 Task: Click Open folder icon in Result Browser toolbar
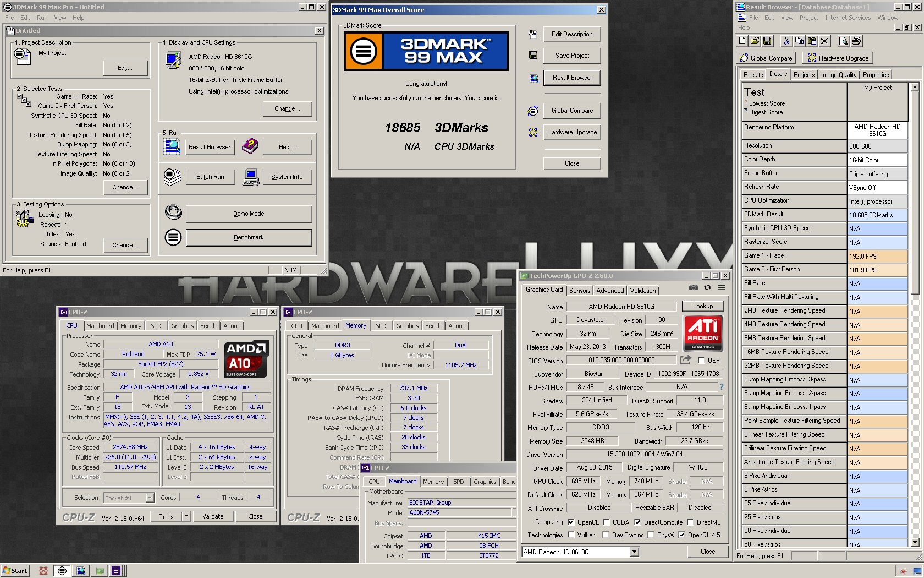pyautogui.click(x=755, y=41)
